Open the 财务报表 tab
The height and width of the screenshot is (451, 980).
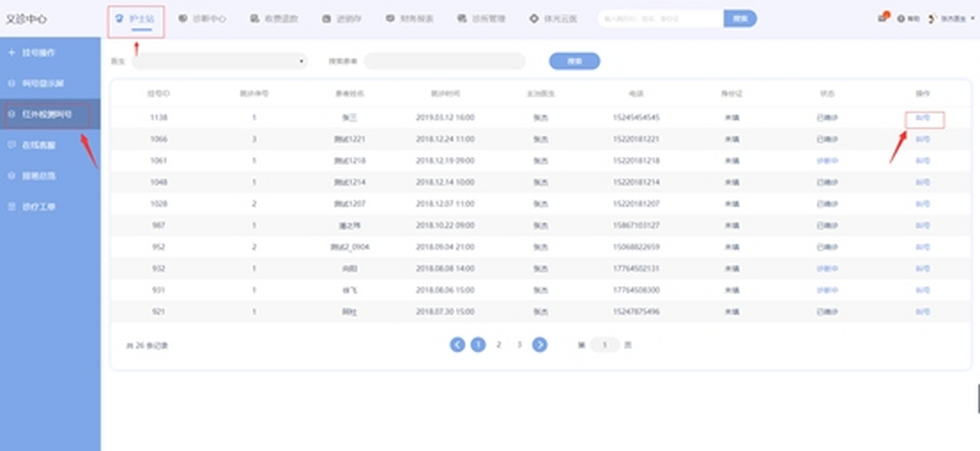410,18
